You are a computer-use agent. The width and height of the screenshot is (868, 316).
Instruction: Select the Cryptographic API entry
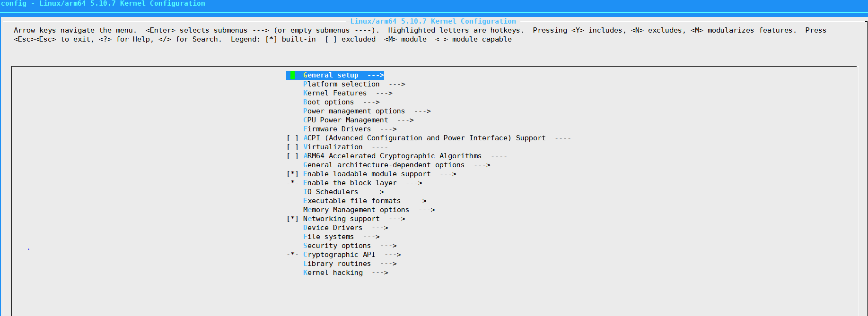(x=339, y=254)
